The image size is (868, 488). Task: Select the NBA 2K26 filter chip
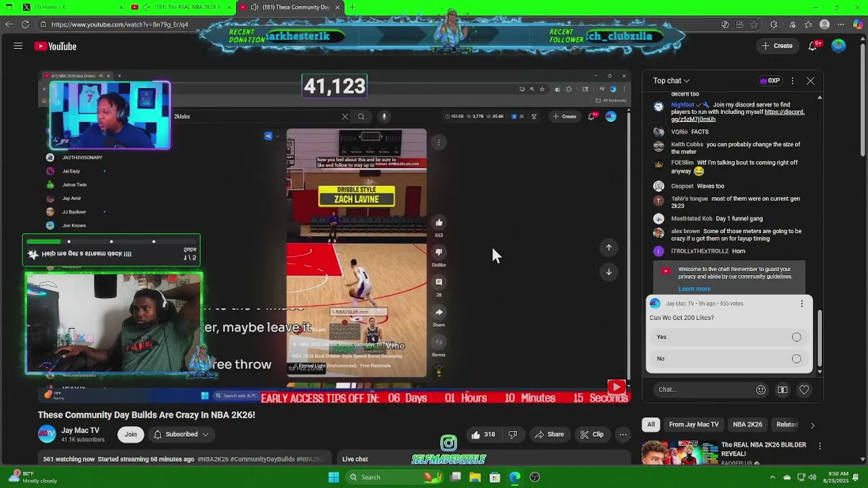(747, 424)
